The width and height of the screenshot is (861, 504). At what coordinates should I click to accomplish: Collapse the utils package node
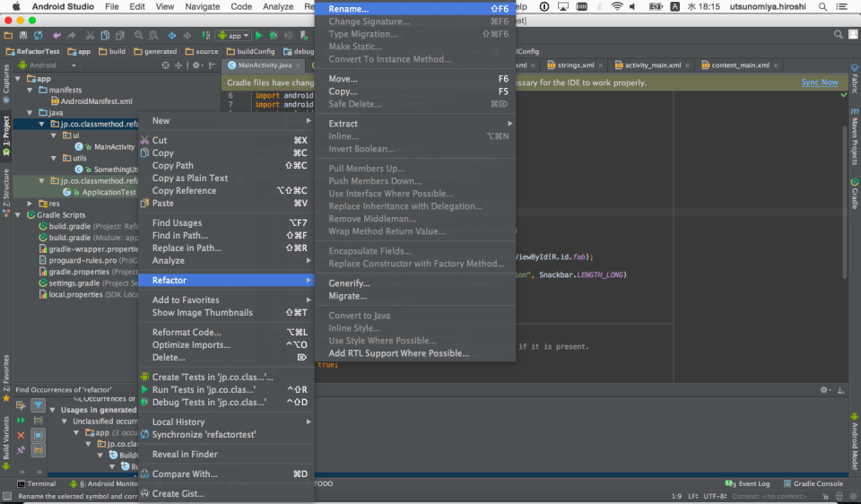pos(53,158)
